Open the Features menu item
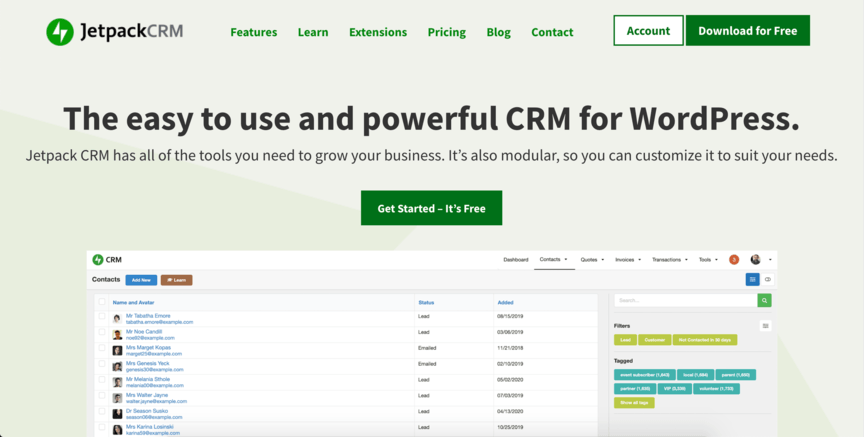The width and height of the screenshot is (864, 437). [x=253, y=32]
